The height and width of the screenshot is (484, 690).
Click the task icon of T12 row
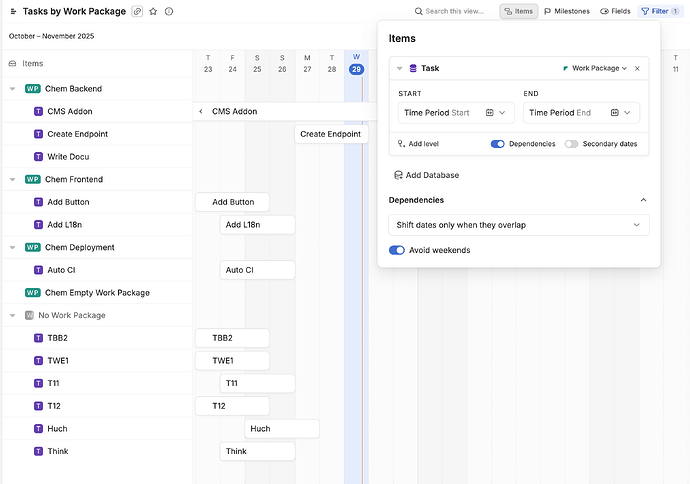[38, 406]
